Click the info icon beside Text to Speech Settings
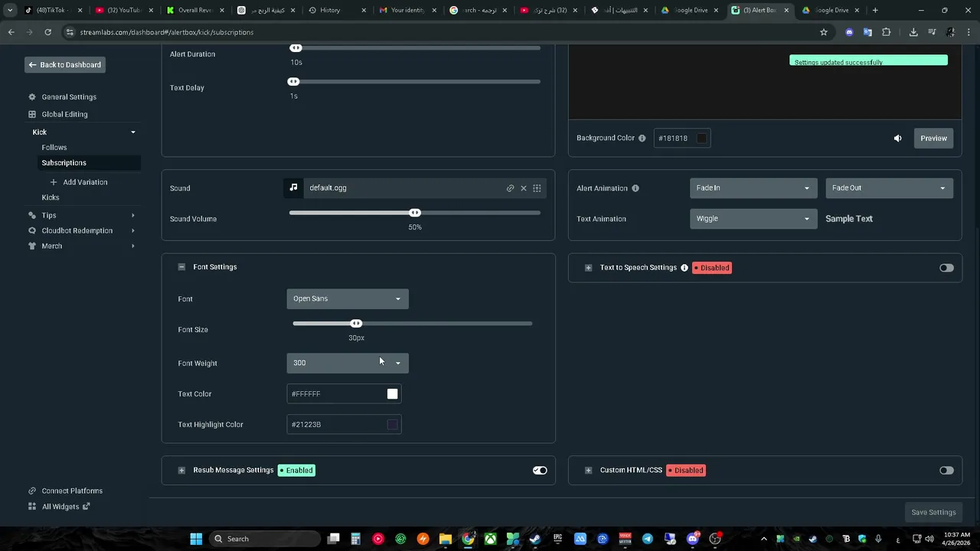 tap(684, 268)
